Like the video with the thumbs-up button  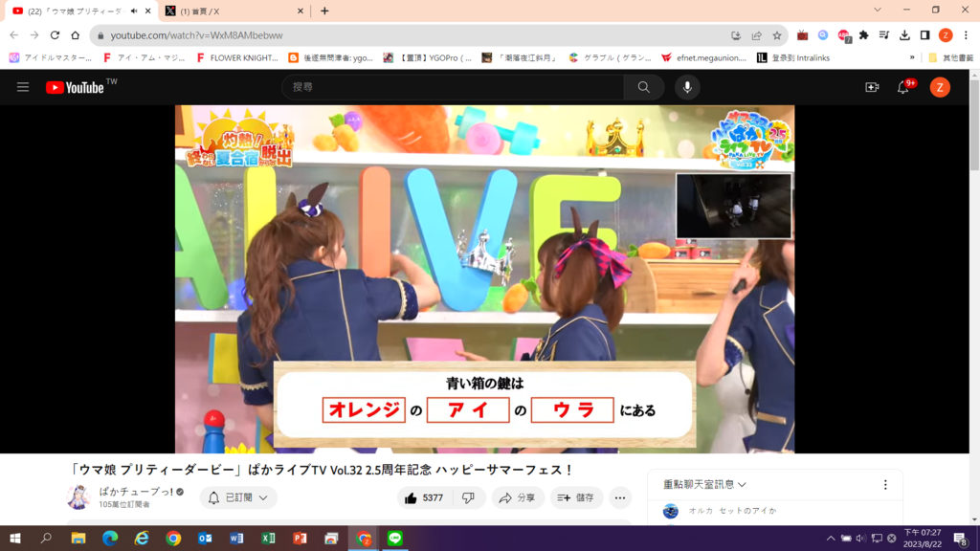(424, 497)
